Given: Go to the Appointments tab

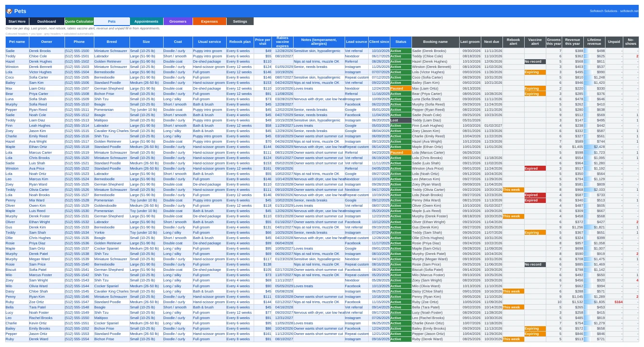Looking at the screenshot, I should tap(146, 21).
